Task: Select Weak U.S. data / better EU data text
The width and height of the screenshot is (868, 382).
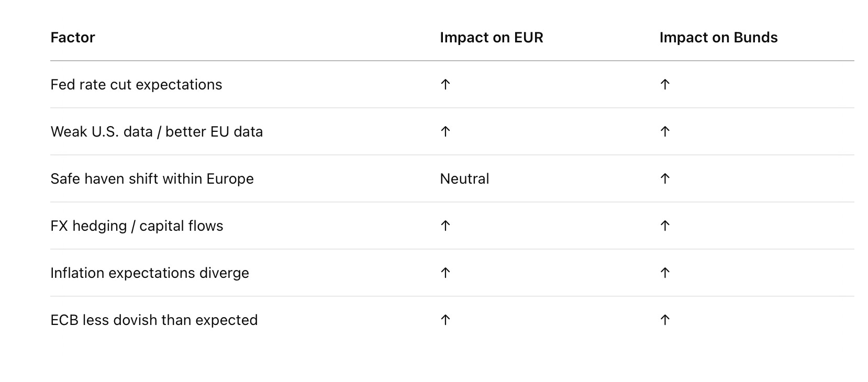Action: [x=157, y=132]
